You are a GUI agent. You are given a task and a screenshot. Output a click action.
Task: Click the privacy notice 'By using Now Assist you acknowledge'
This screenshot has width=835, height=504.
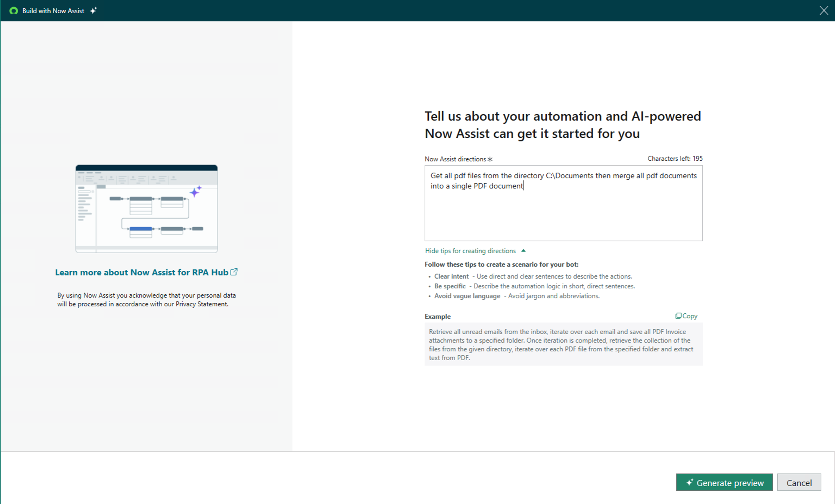(147, 300)
